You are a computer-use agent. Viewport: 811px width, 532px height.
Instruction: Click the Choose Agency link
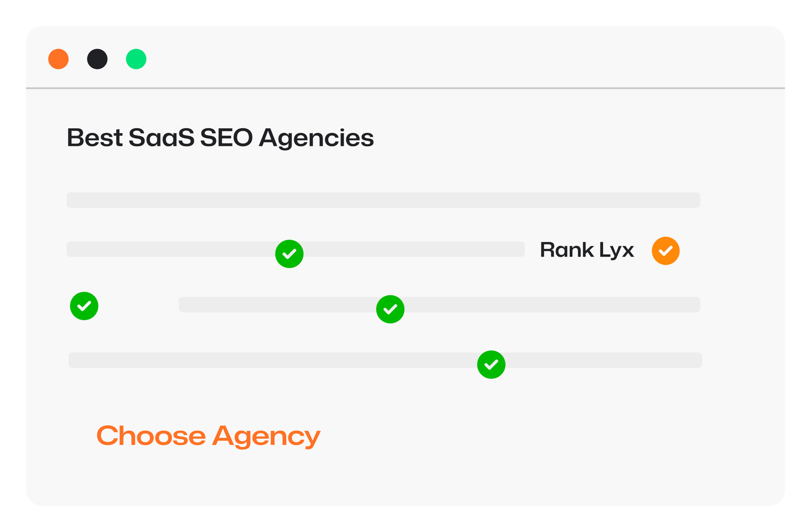pyautogui.click(x=208, y=436)
